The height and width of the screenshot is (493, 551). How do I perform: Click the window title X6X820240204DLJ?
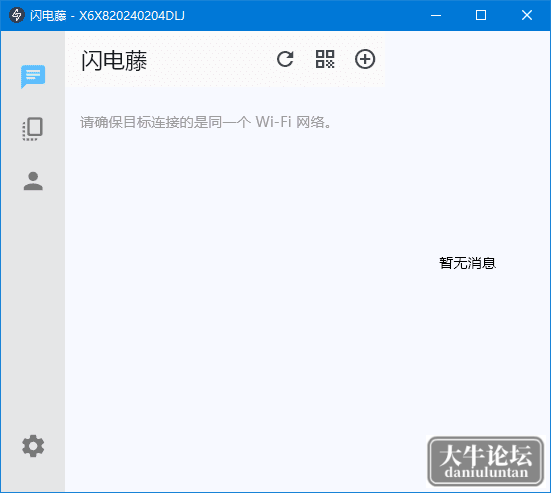coord(131,16)
